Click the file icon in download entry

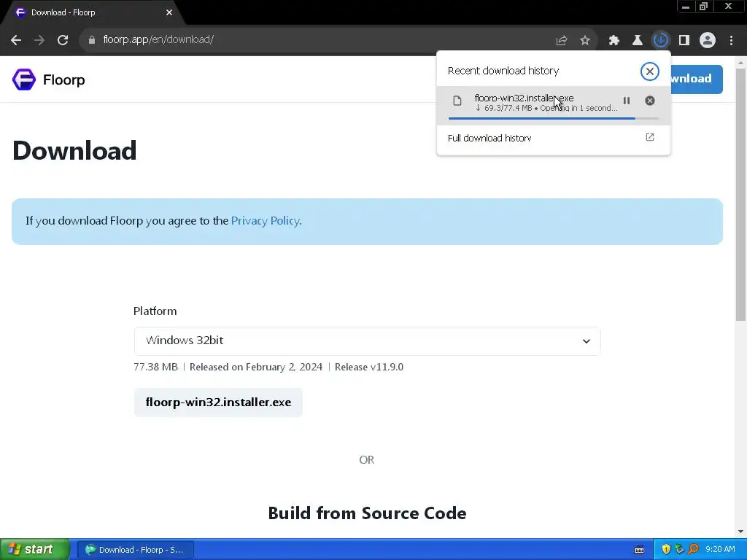457,101
